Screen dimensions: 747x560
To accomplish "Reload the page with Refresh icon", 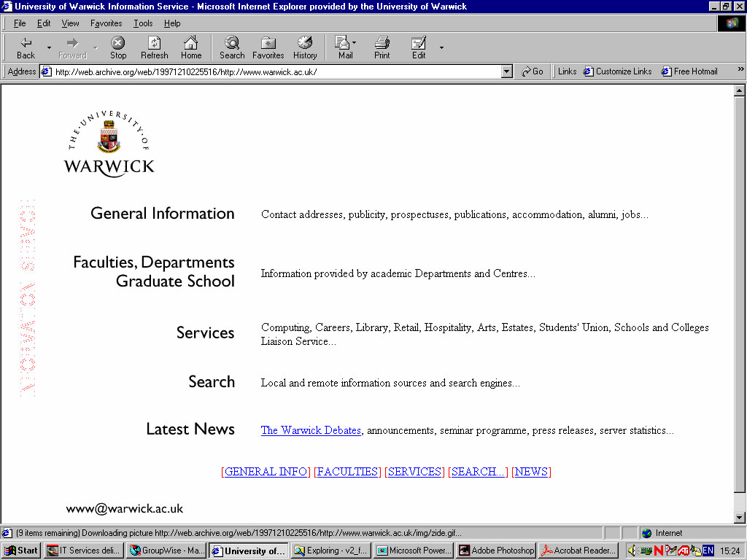I will 154,43.
